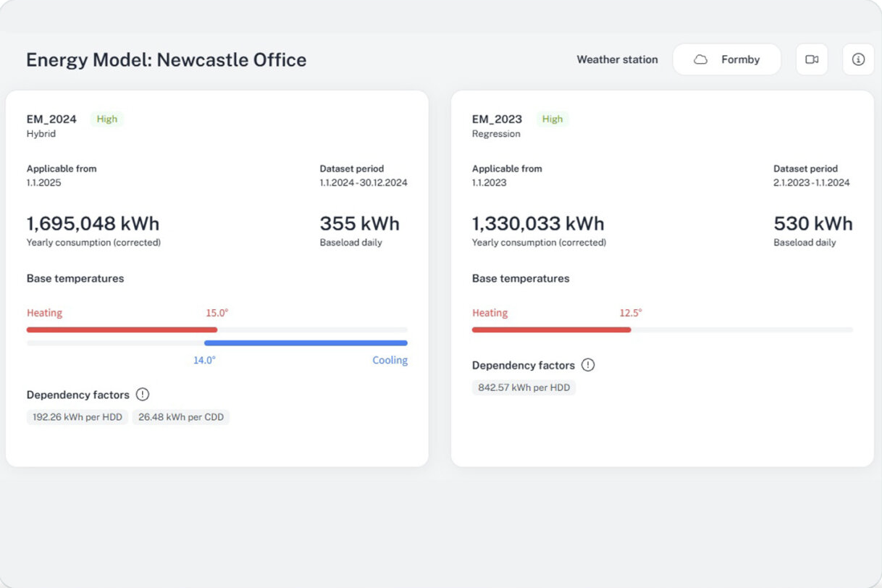The height and width of the screenshot is (588, 882).
Task: Open the EM_2023 model title
Action: (497, 119)
